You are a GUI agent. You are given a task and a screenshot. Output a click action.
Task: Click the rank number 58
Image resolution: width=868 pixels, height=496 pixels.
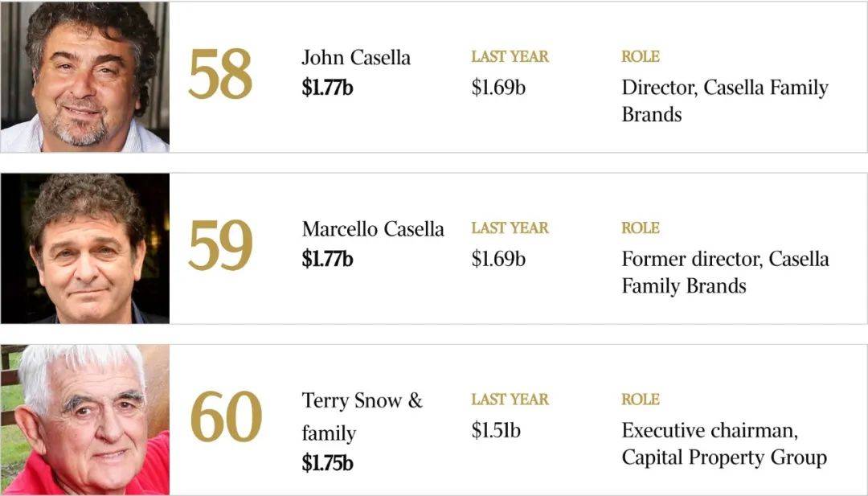tap(220, 74)
